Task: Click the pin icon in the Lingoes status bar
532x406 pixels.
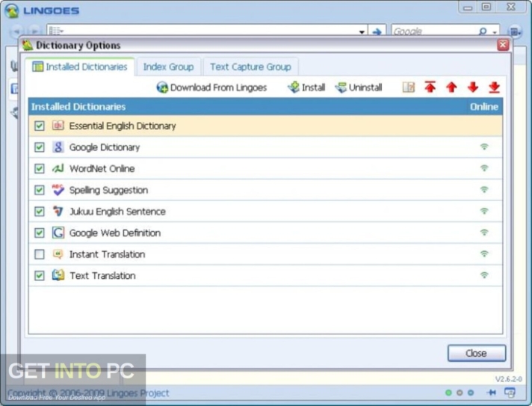Action: pyautogui.click(x=491, y=393)
